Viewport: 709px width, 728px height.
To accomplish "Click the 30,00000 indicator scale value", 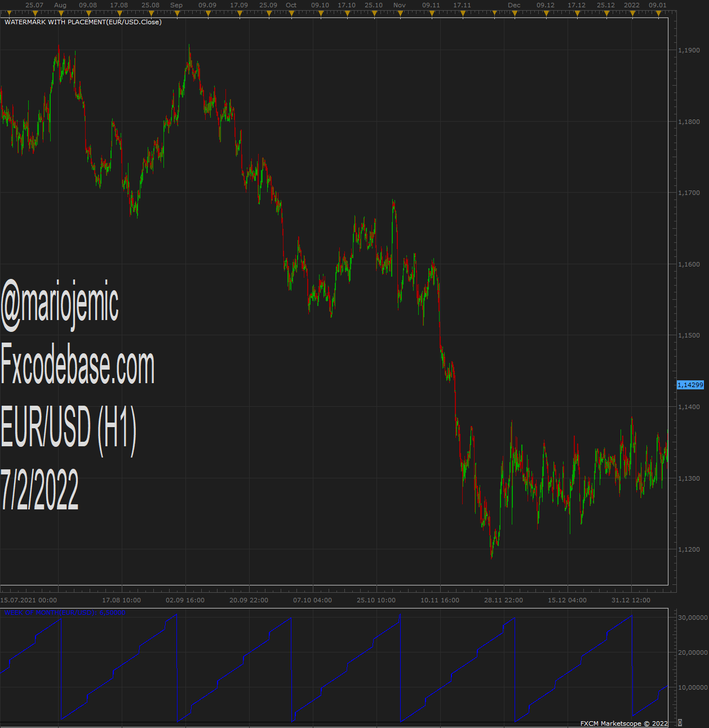I will coord(693,618).
